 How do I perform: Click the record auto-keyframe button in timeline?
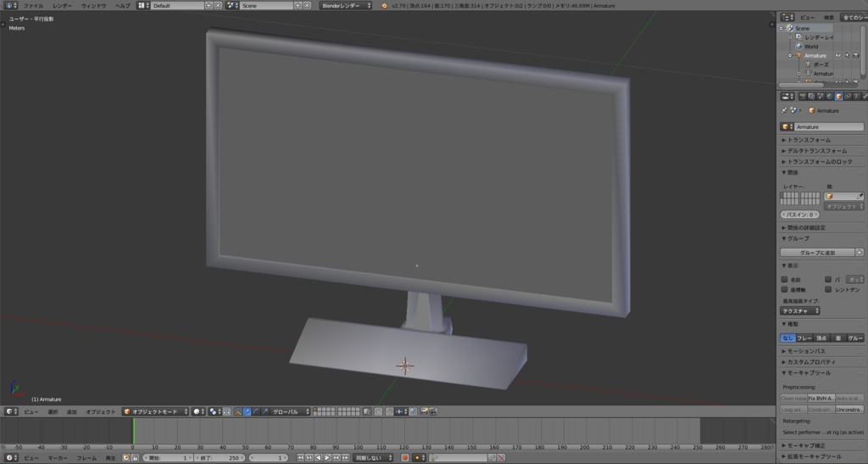[x=404, y=458]
